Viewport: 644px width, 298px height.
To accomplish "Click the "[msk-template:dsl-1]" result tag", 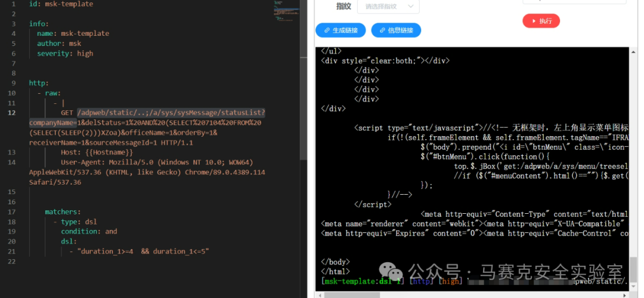I will click(363, 281).
